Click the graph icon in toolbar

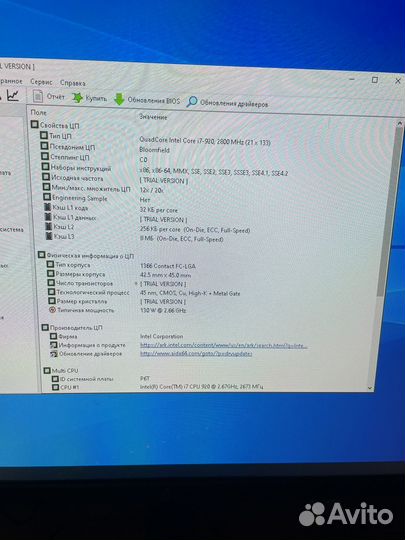tap(13, 95)
